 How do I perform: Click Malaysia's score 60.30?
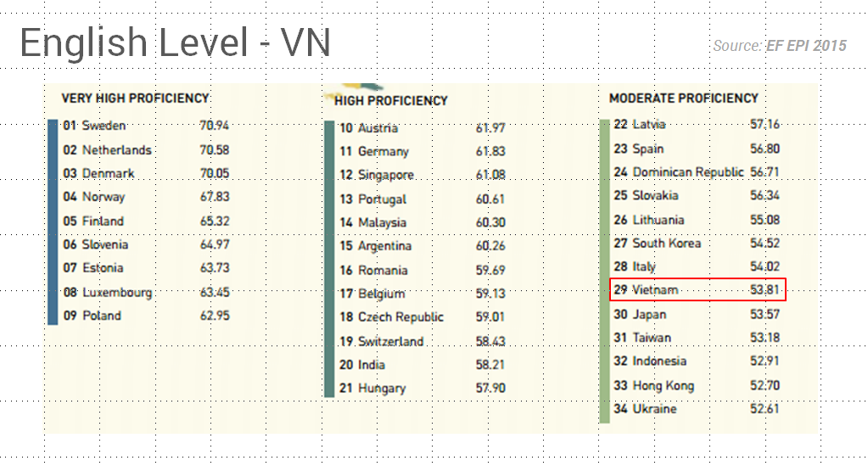490,222
